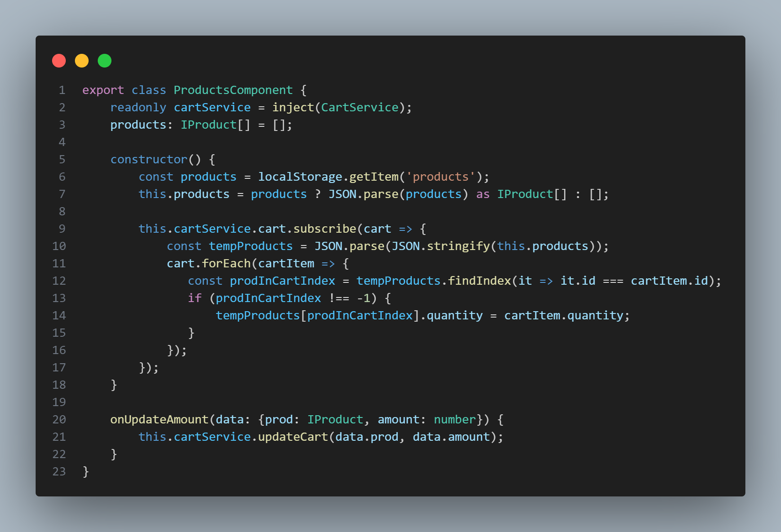Click updateCart method call on line 21

click(293, 437)
